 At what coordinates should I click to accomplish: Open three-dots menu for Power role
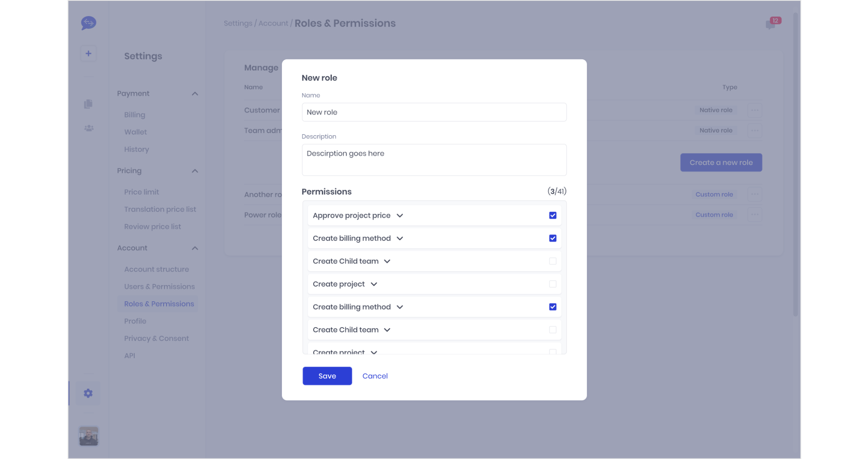pos(754,215)
